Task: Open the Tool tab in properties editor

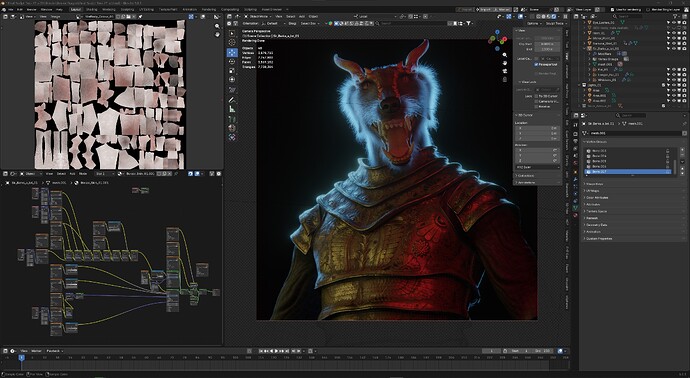Action: tap(575, 125)
